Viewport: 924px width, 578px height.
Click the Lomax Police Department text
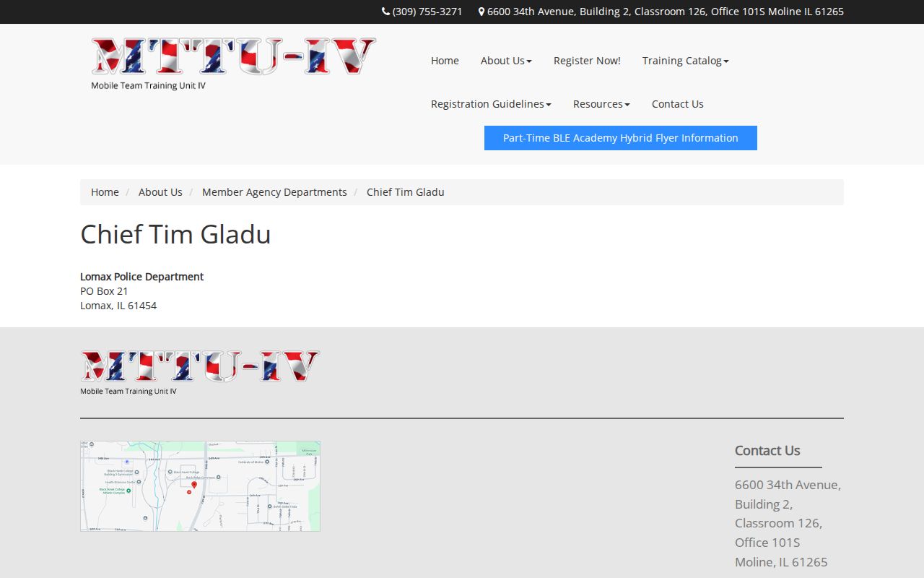[141, 277]
